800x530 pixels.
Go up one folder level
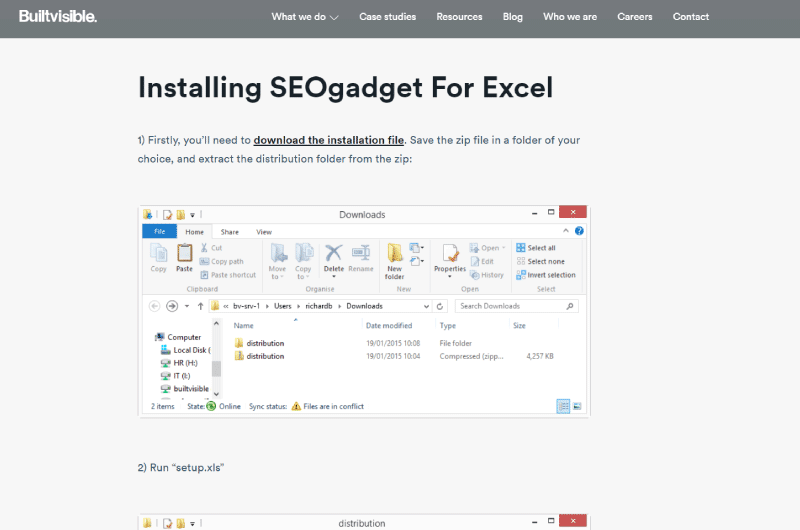(x=201, y=306)
